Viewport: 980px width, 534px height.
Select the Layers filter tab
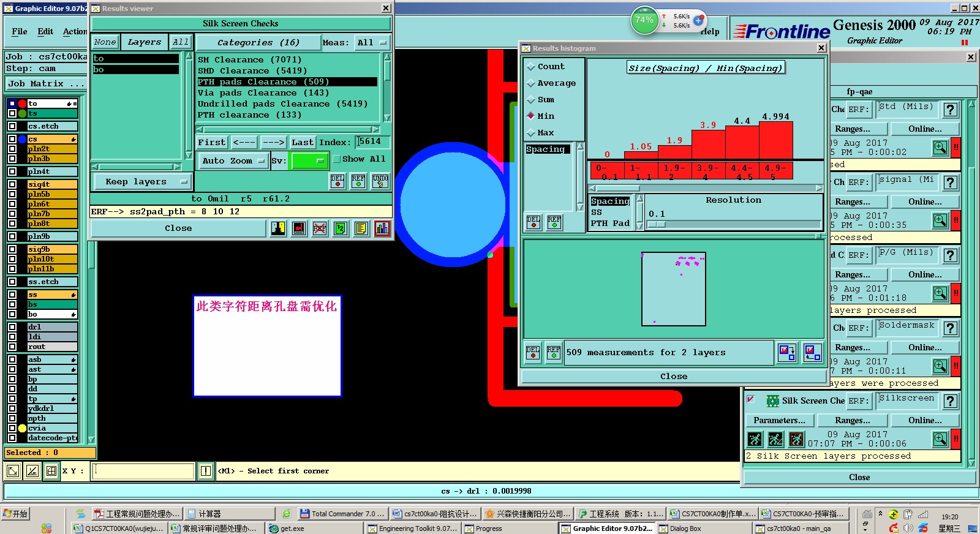(x=145, y=42)
